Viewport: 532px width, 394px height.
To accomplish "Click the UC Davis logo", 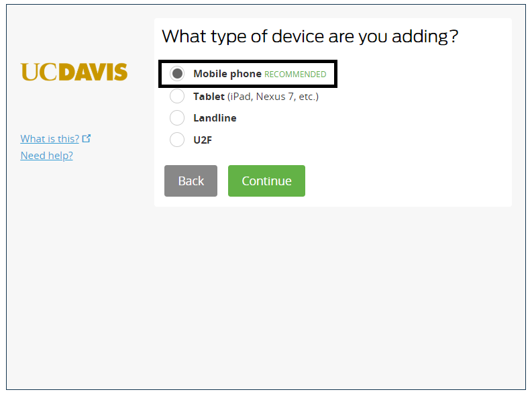I will pos(74,72).
